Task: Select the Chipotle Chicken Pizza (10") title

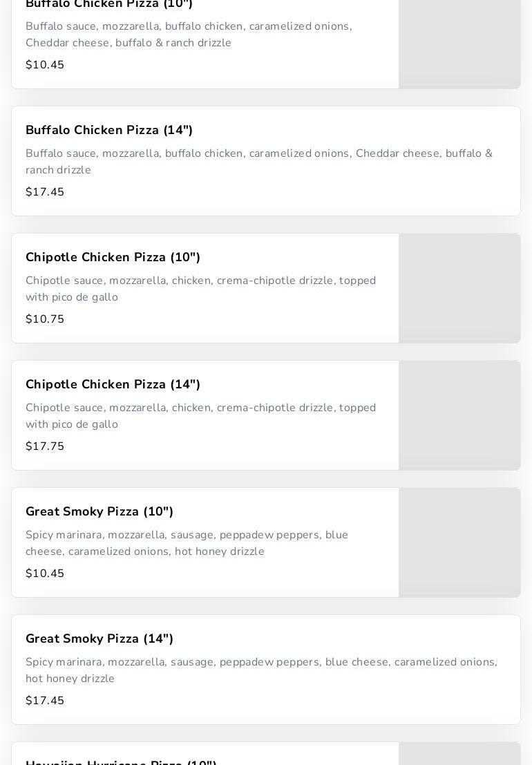Action: tap(113, 257)
